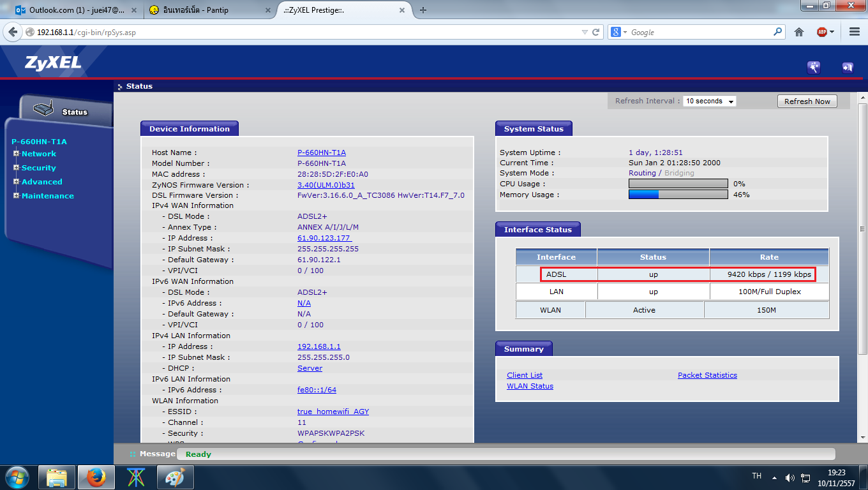The width and height of the screenshot is (868, 490).
Task: Show hidden system tray icons
Action: tap(775, 477)
